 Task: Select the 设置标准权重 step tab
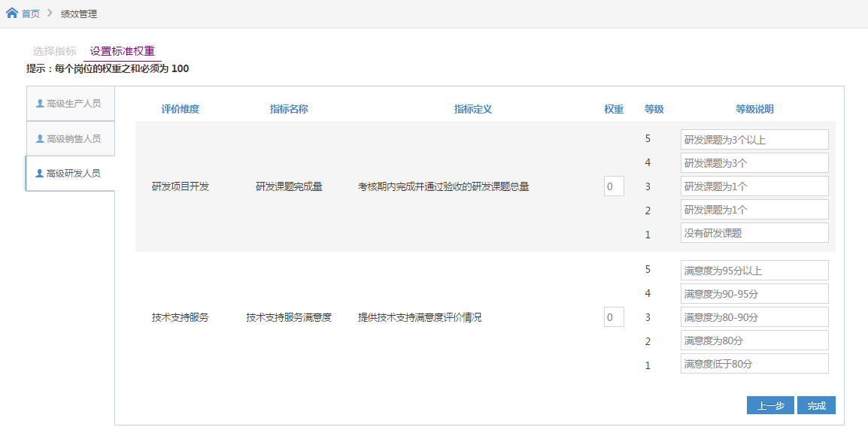(123, 51)
